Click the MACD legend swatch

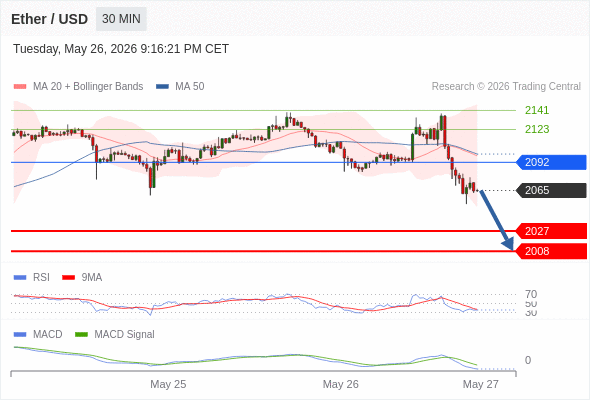[20, 335]
